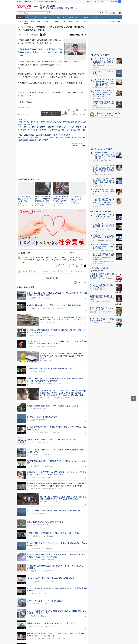Select the IT category tab
Viewport: 138px width, 644px height.
tap(64, 21)
